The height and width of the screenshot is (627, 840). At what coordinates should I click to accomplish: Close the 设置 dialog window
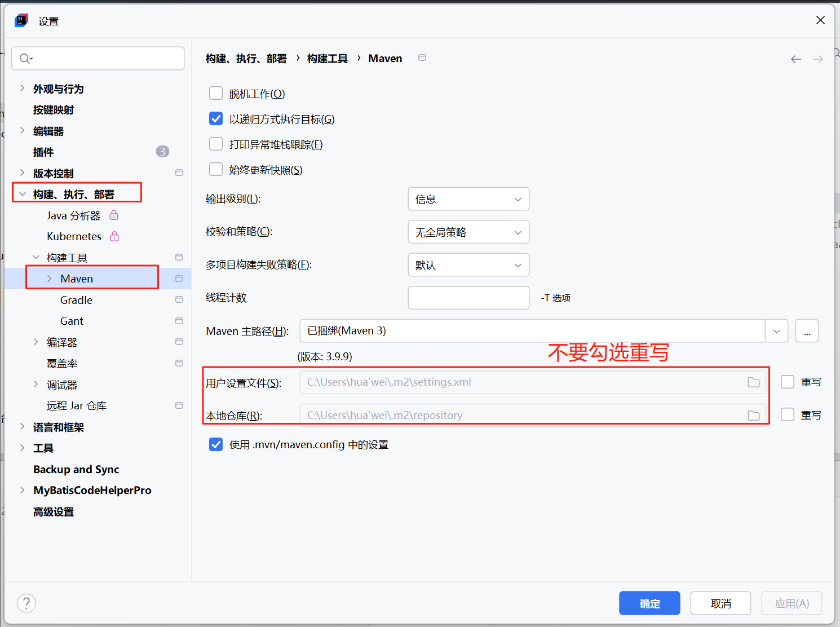pos(820,20)
